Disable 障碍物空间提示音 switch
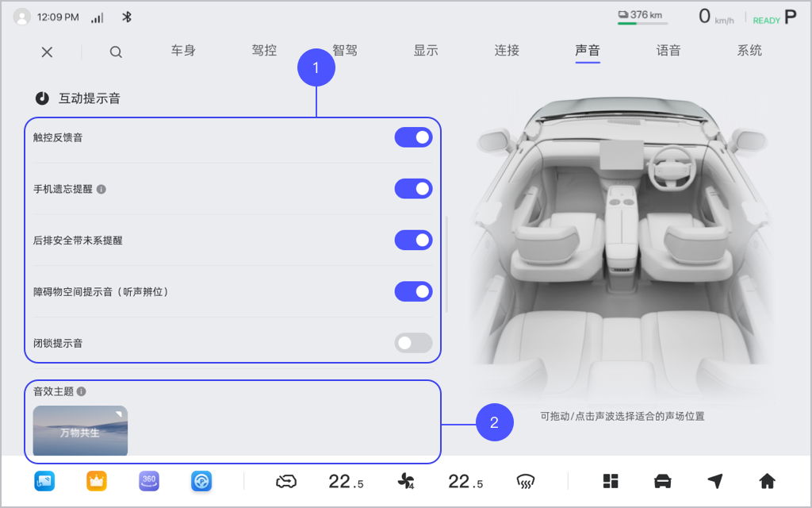The image size is (812, 508). pyautogui.click(x=413, y=291)
